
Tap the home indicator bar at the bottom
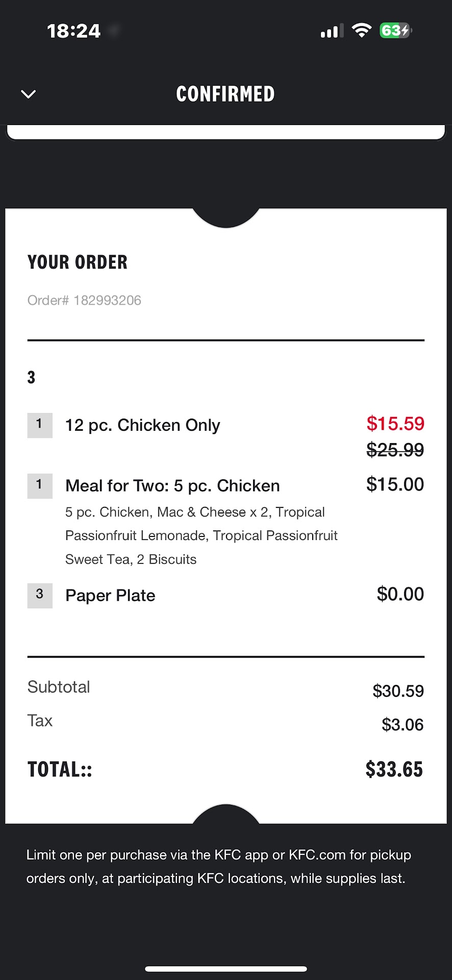[225, 969]
